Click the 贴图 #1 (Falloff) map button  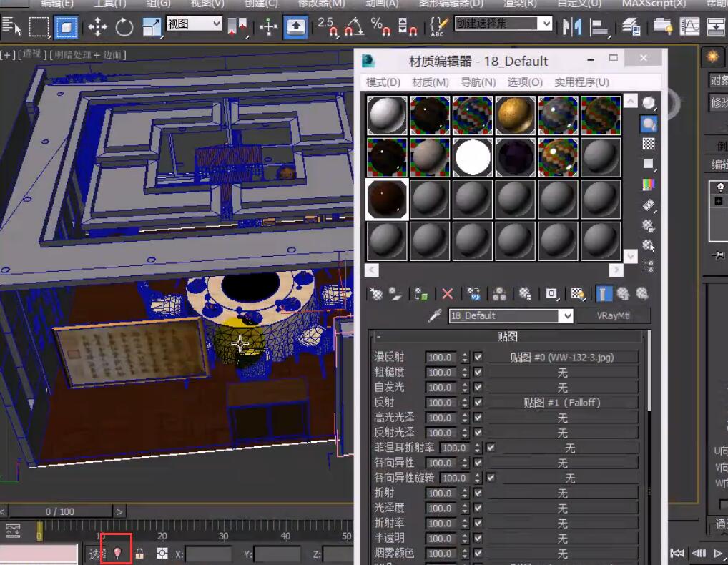coord(562,403)
